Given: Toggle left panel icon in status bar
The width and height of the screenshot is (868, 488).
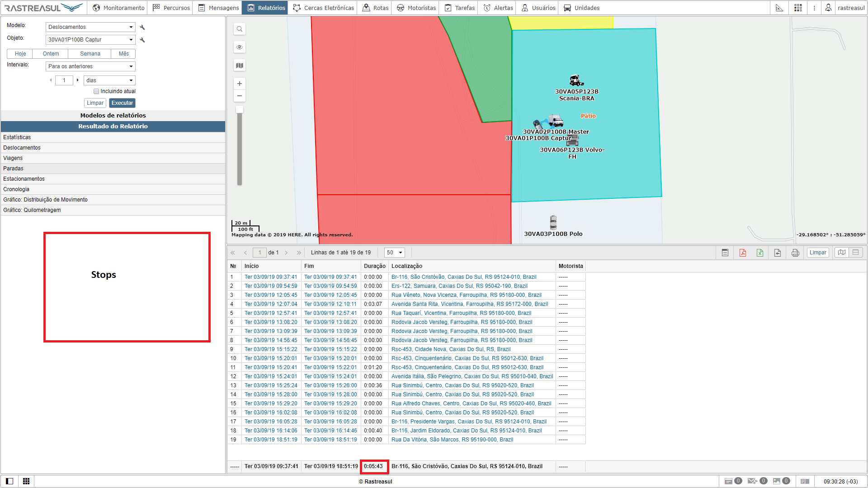Looking at the screenshot, I should [9, 481].
